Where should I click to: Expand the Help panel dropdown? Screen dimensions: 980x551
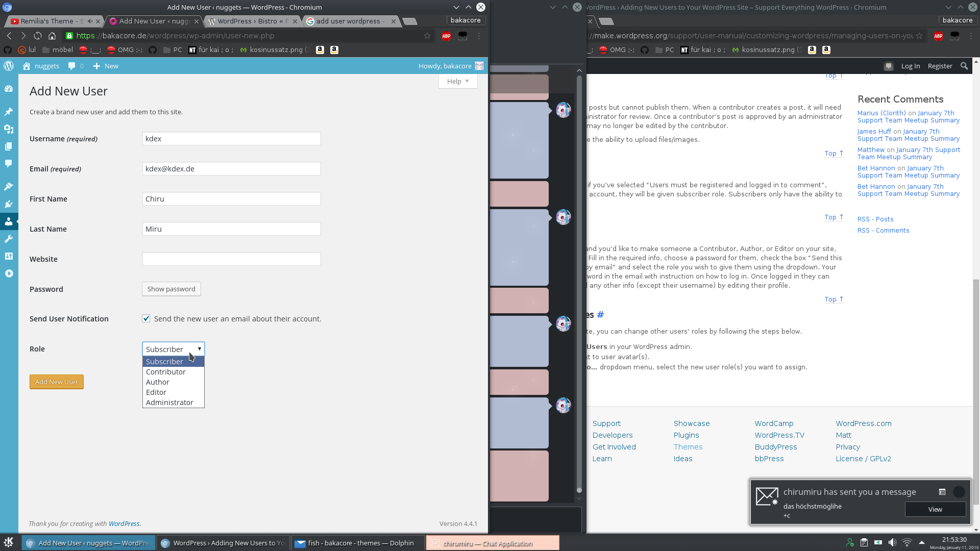(458, 81)
